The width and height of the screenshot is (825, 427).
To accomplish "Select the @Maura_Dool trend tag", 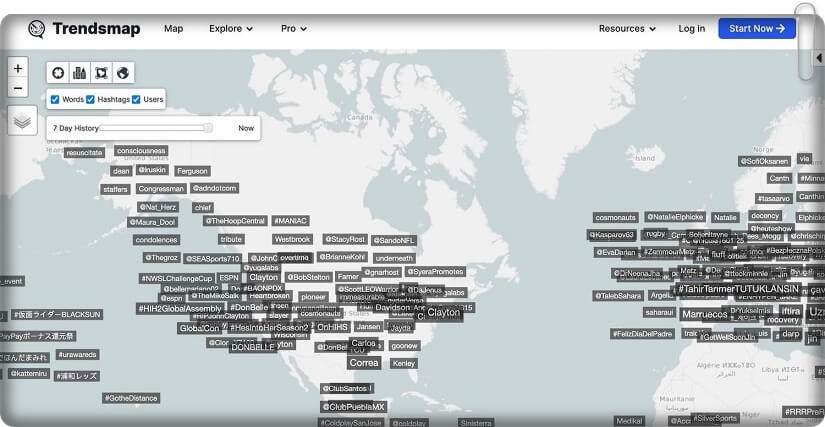I will coord(152,222).
